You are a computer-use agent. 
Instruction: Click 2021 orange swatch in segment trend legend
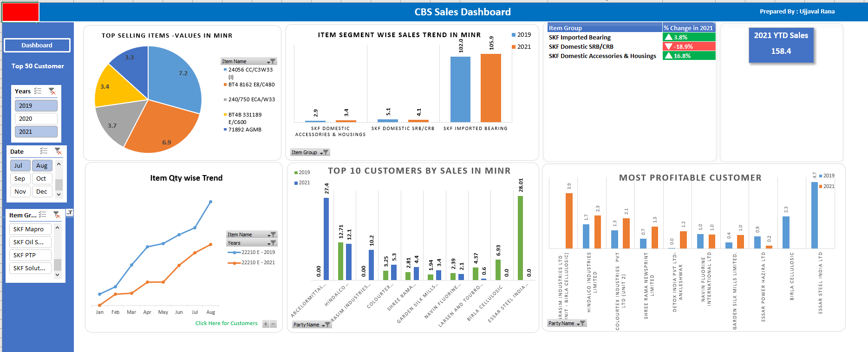pyautogui.click(x=514, y=47)
